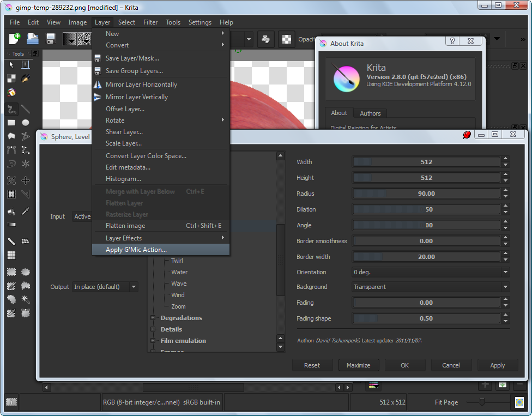The width and height of the screenshot is (532, 416).
Task: Select the Text tool in toolbox
Action: [x=26, y=64]
